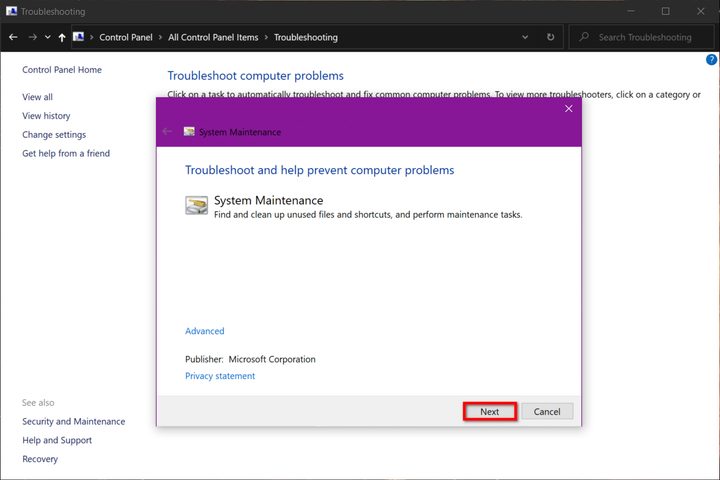Click the large System Maintenance icon
720x480 pixels.
(x=197, y=205)
